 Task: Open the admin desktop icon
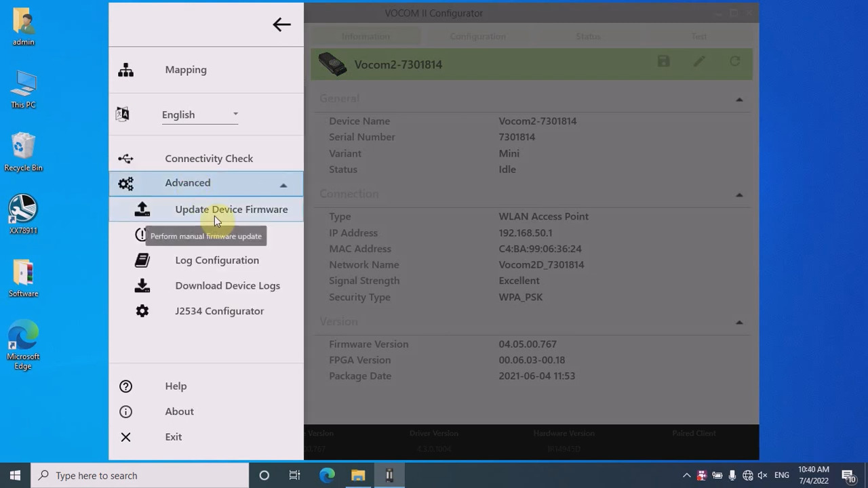(x=23, y=26)
